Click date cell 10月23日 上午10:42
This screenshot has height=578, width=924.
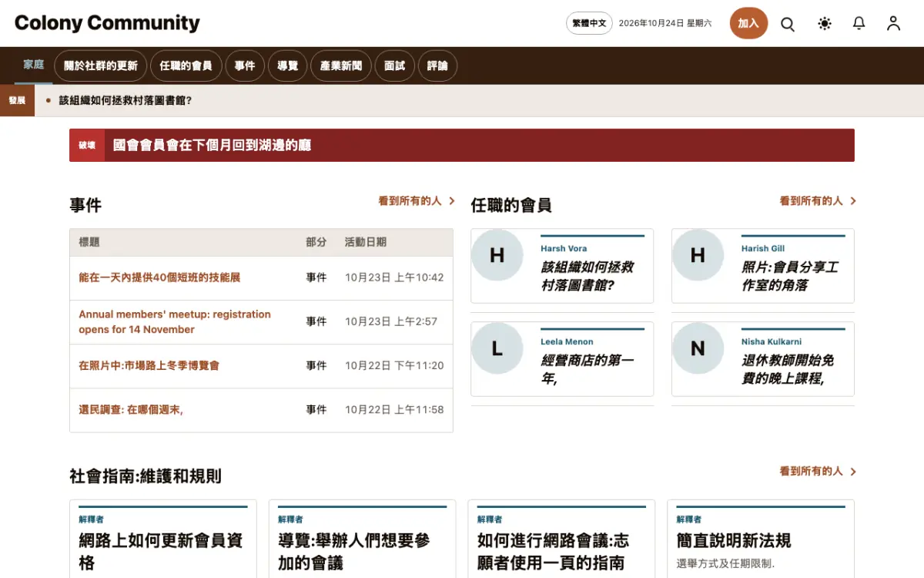click(x=394, y=277)
